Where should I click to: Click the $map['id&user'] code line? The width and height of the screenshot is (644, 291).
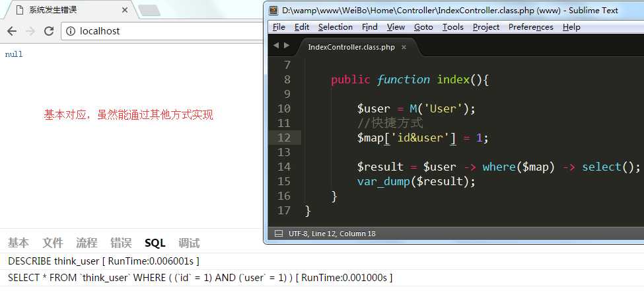point(423,138)
